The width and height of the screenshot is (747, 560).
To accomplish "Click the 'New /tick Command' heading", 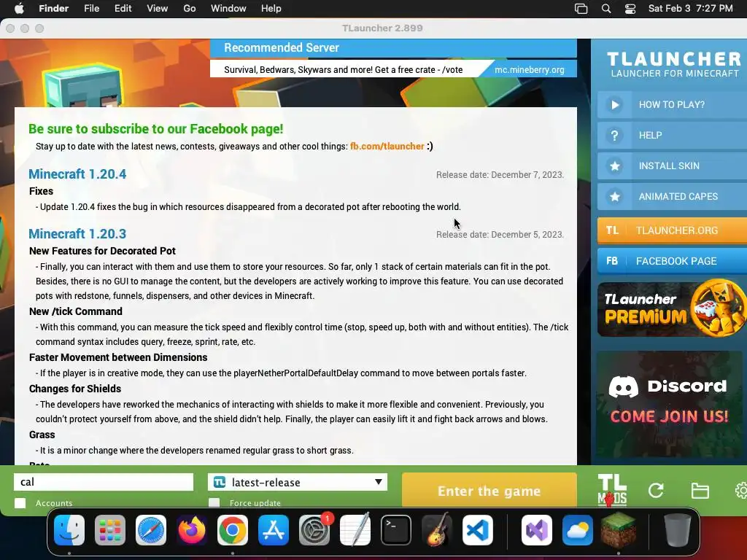I will tap(76, 311).
